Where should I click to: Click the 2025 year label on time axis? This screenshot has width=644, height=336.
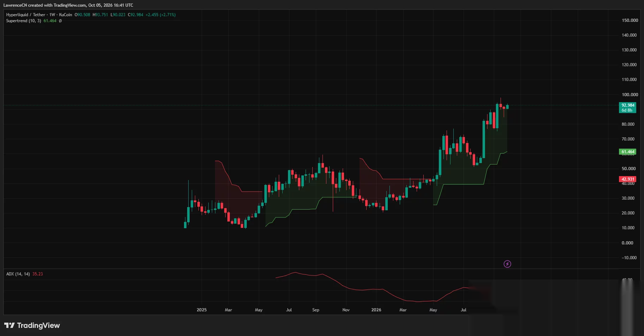pos(202,310)
